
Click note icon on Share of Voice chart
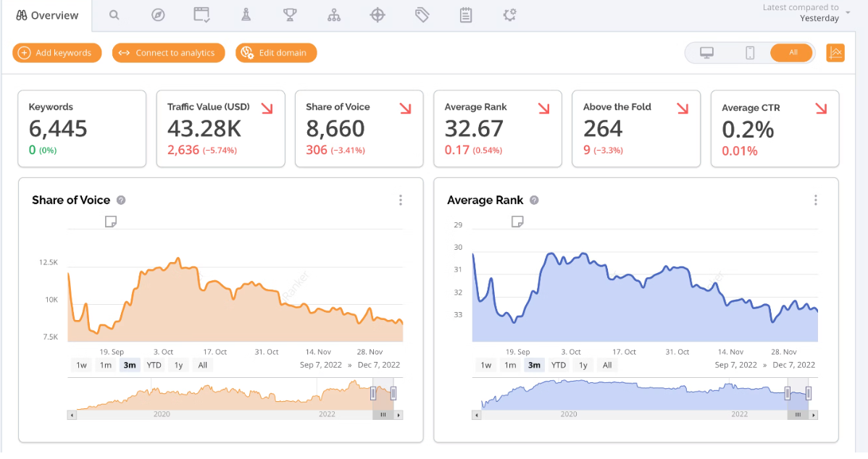(111, 222)
